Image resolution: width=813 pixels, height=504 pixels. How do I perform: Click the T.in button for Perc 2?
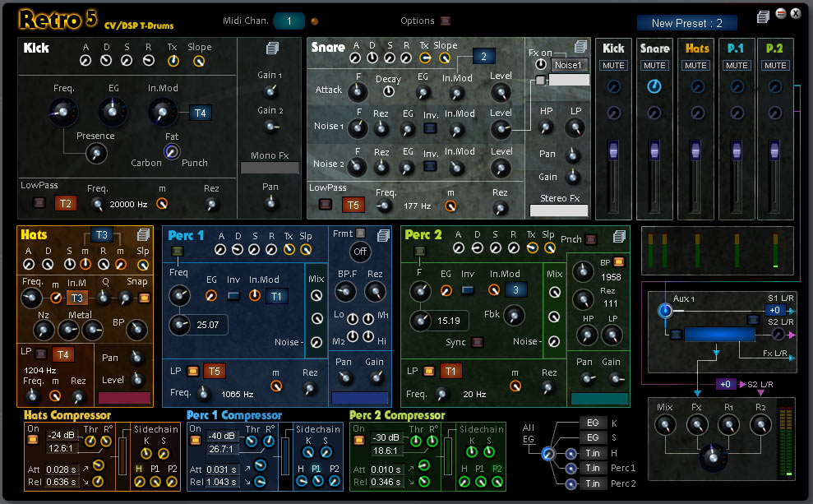pyautogui.click(x=592, y=483)
